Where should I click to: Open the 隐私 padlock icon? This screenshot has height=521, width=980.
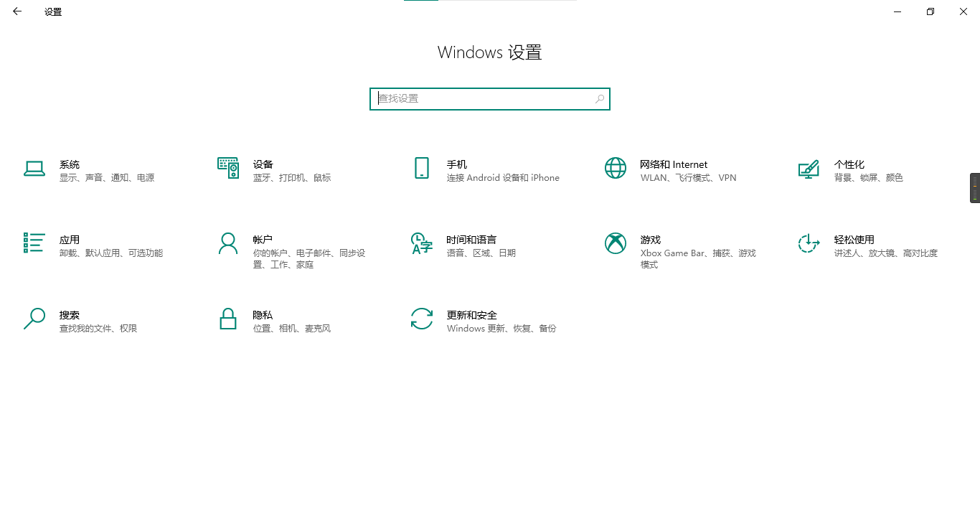pyautogui.click(x=228, y=319)
